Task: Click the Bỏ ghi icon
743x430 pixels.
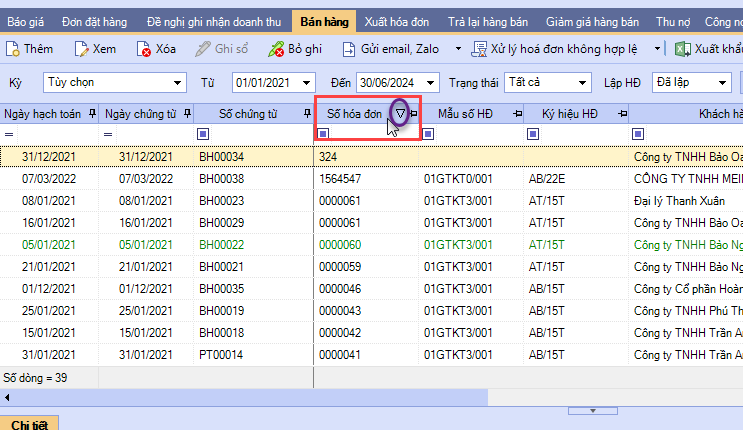Action: click(276, 49)
